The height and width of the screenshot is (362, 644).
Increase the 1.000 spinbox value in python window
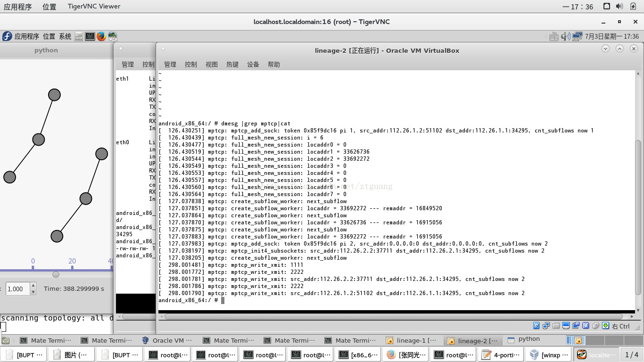coord(33,286)
